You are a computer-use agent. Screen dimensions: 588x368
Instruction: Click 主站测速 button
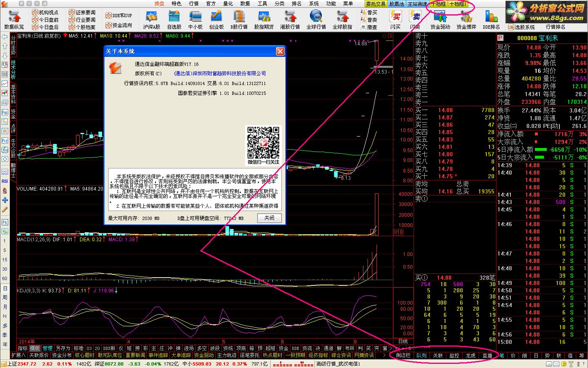(417, 4)
